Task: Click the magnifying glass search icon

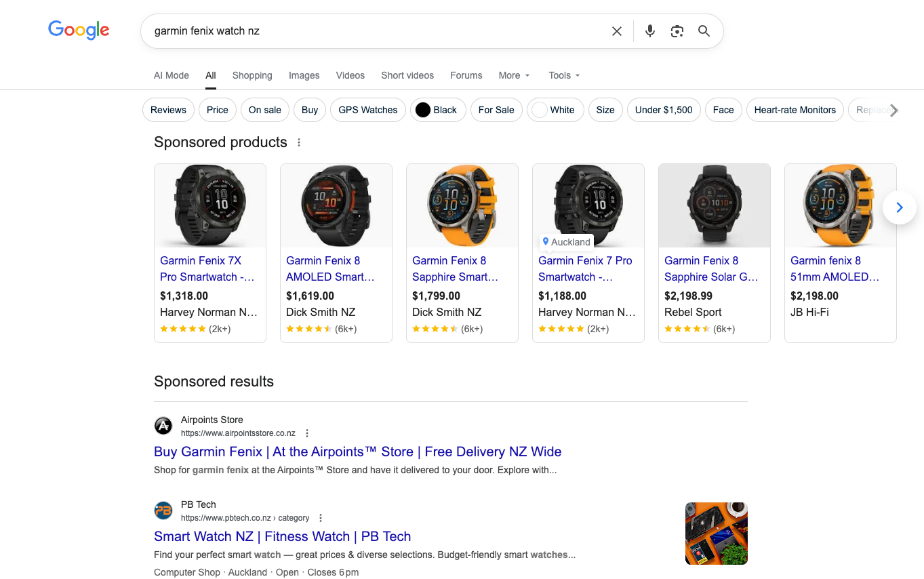Action: point(703,31)
